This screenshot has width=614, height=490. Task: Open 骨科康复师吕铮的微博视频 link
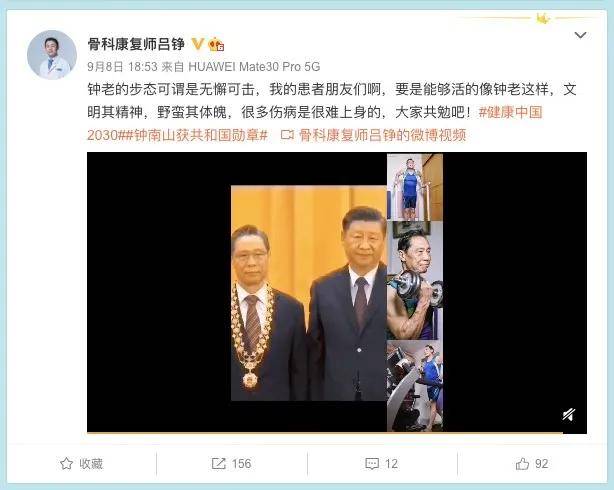(x=383, y=135)
